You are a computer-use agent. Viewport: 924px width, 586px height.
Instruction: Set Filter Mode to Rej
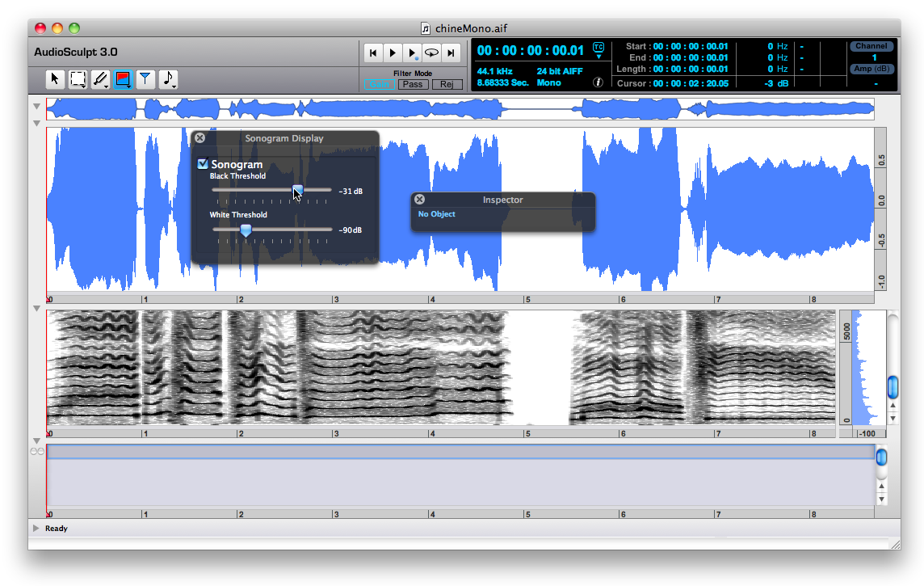tap(447, 84)
